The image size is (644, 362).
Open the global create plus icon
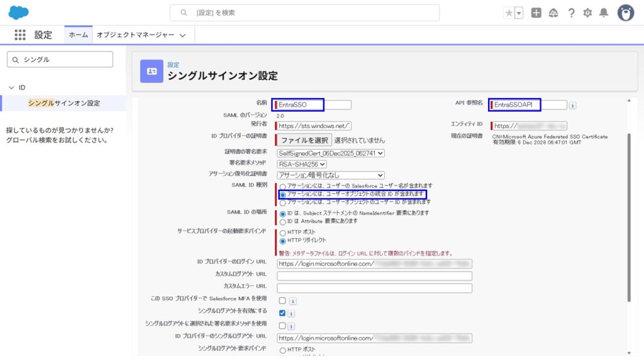(x=536, y=13)
